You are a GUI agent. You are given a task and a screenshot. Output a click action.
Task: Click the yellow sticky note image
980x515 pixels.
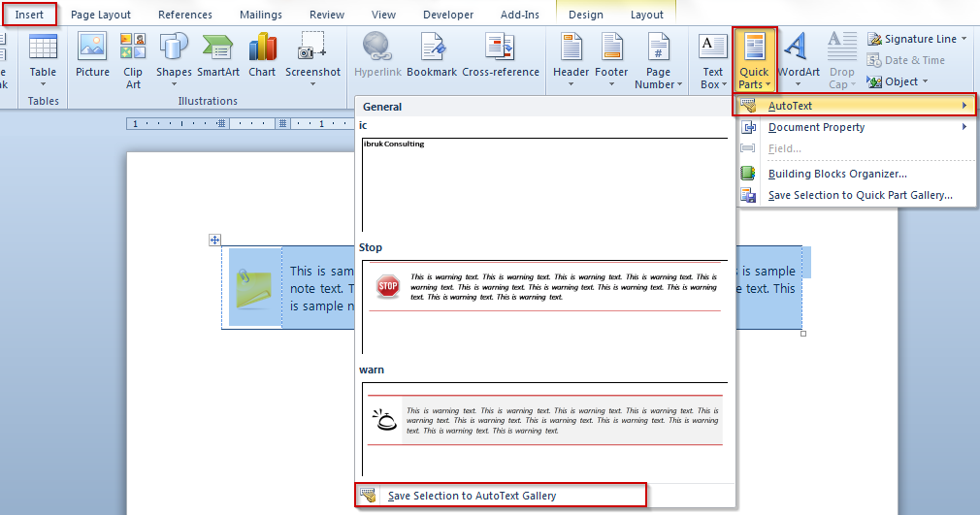click(x=255, y=288)
